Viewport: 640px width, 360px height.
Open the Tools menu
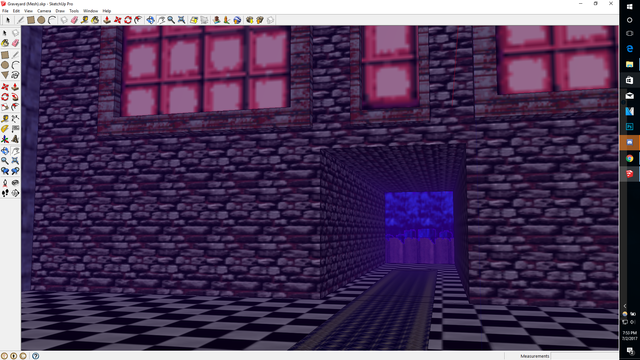coord(74,11)
